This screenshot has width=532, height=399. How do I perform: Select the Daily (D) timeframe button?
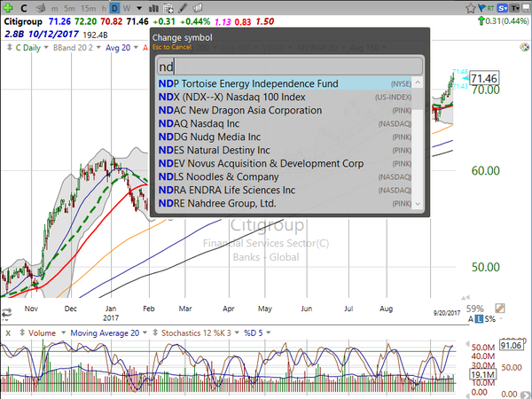pyautogui.click(x=115, y=8)
